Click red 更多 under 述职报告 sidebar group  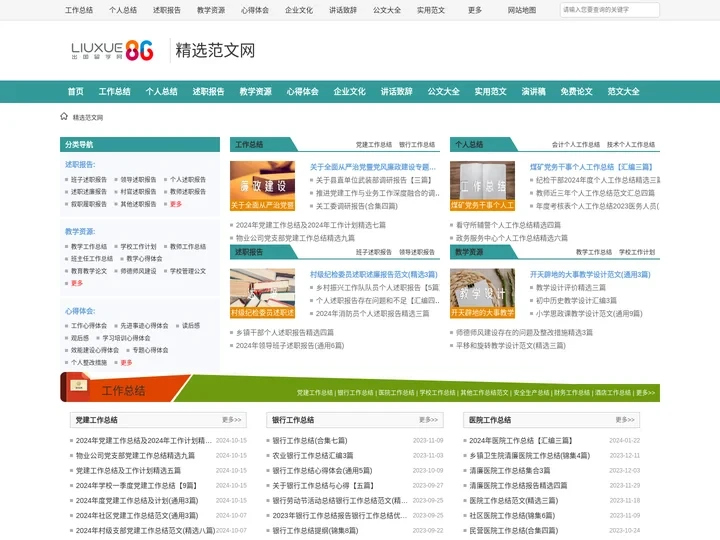pyautogui.click(x=176, y=204)
